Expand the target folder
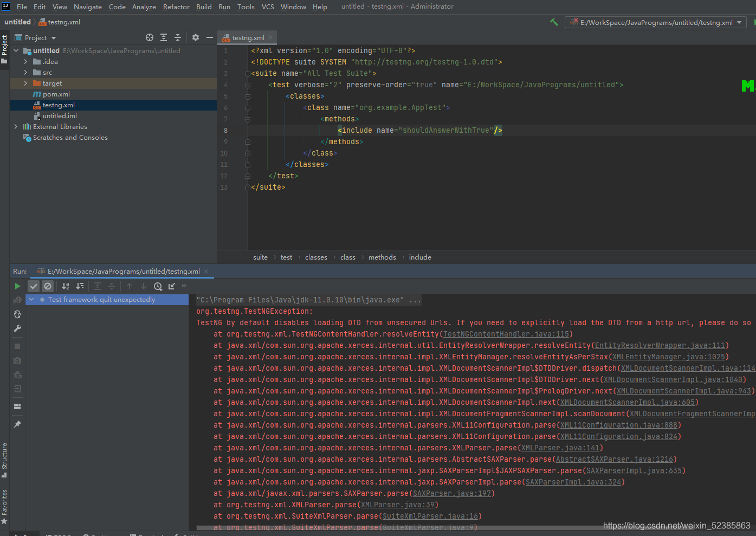Image resolution: width=756 pixels, height=536 pixels. [25, 83]
